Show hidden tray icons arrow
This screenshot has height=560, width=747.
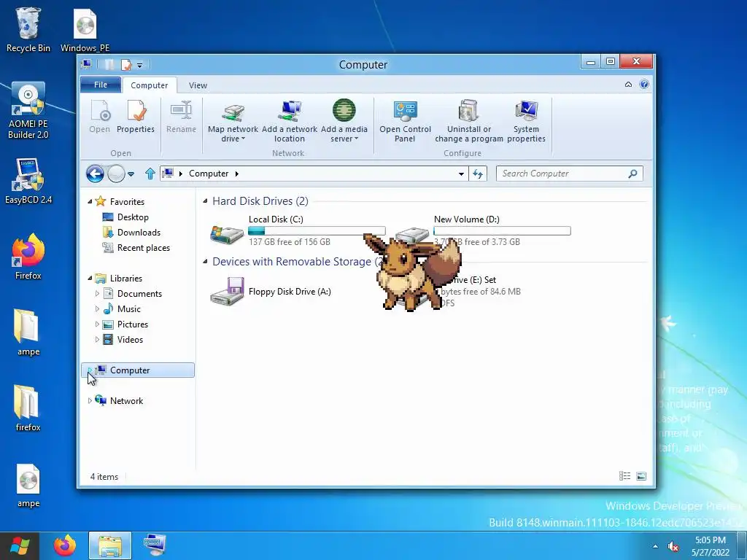[656, 546]
